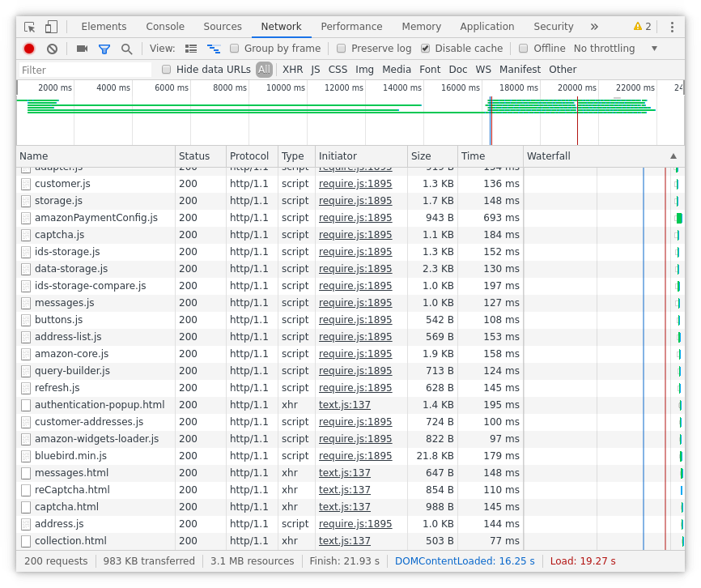Toggle the network request filter funnel
The image size is (701, 588).
click(x=104, y=48)
